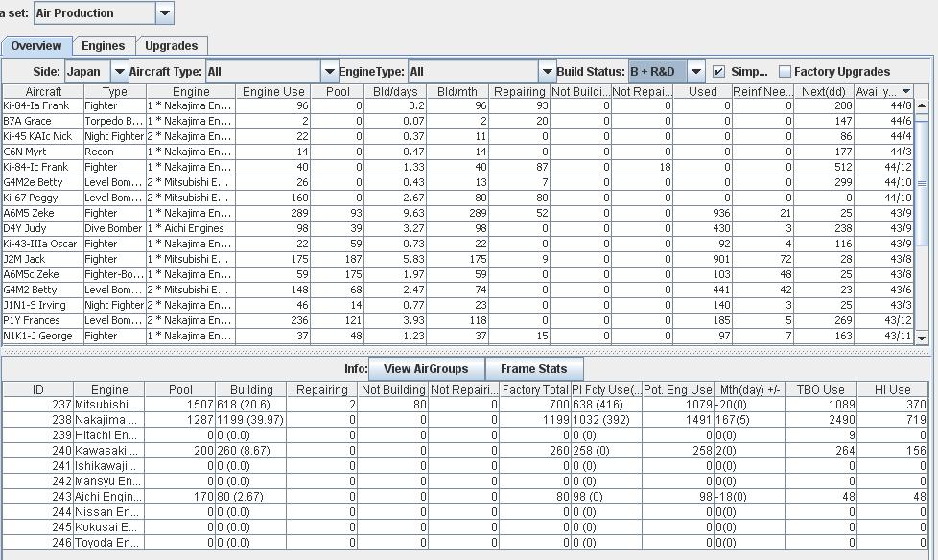Select engine row 245 Kokusai
Viewport: 938px width, 560px height.
[465, 527]
